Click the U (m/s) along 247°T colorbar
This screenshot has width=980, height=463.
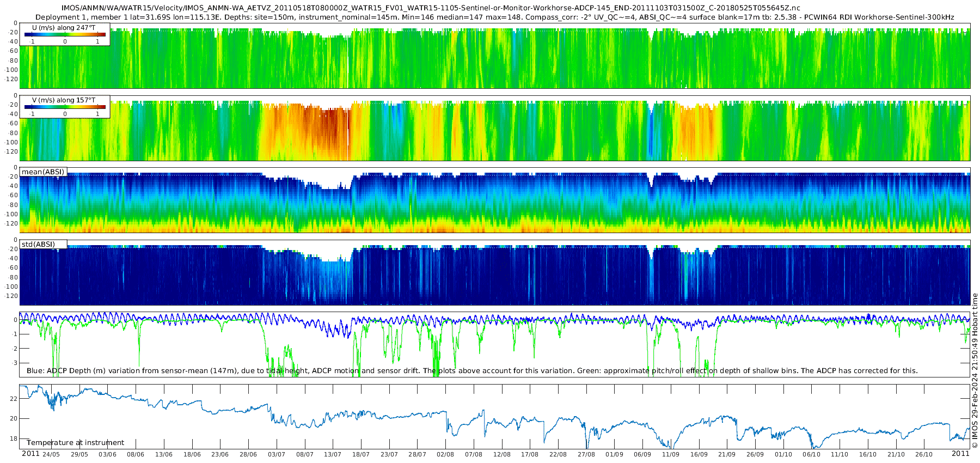coord(65,34)
